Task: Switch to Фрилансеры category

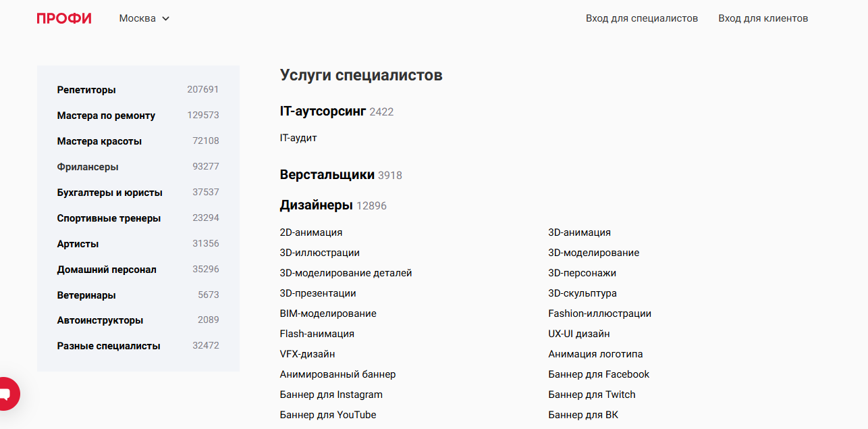Action: [88, 167]
